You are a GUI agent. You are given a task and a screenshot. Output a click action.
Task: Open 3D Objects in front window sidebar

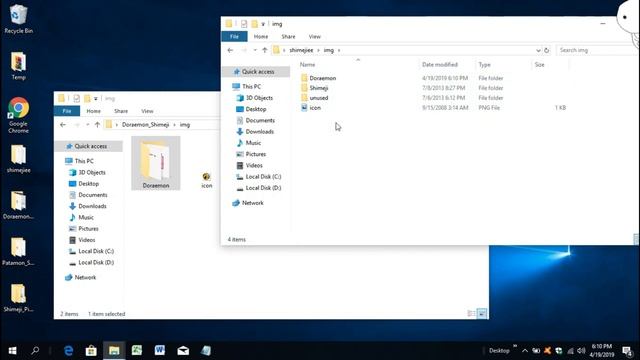coord(259,98)
